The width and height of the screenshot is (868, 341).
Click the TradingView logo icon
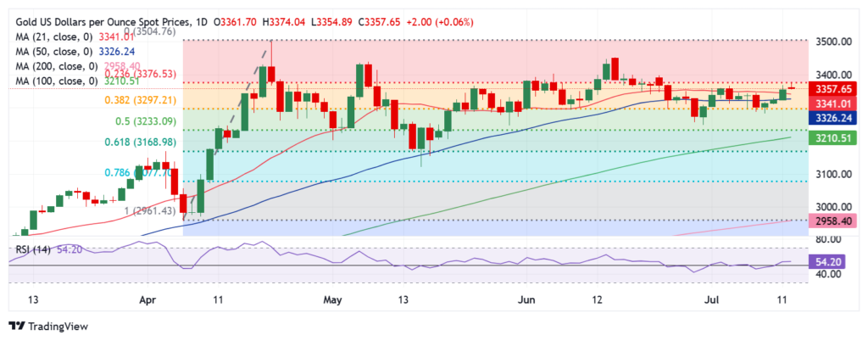point(17,326)
